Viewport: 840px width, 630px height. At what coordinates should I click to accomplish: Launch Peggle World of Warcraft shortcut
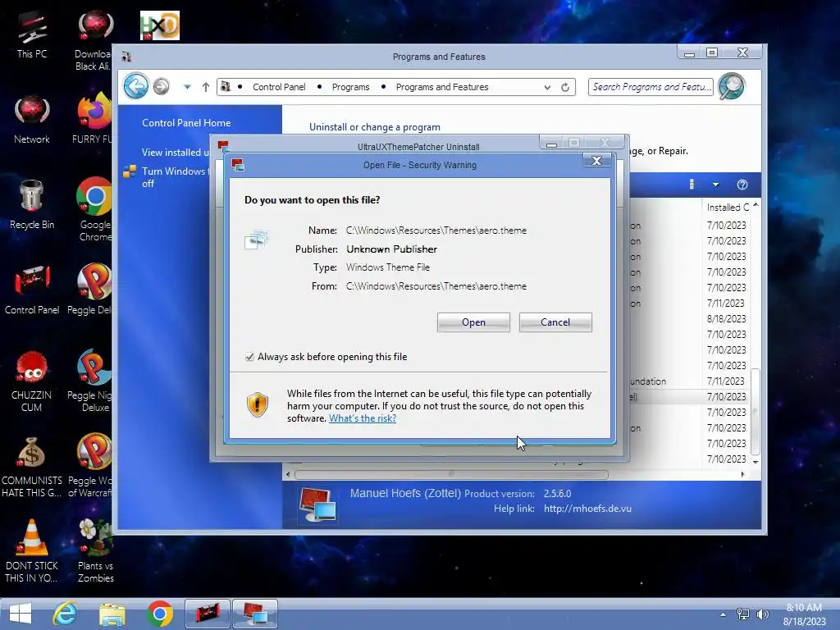pyautogui.click(x=91, y=467)
